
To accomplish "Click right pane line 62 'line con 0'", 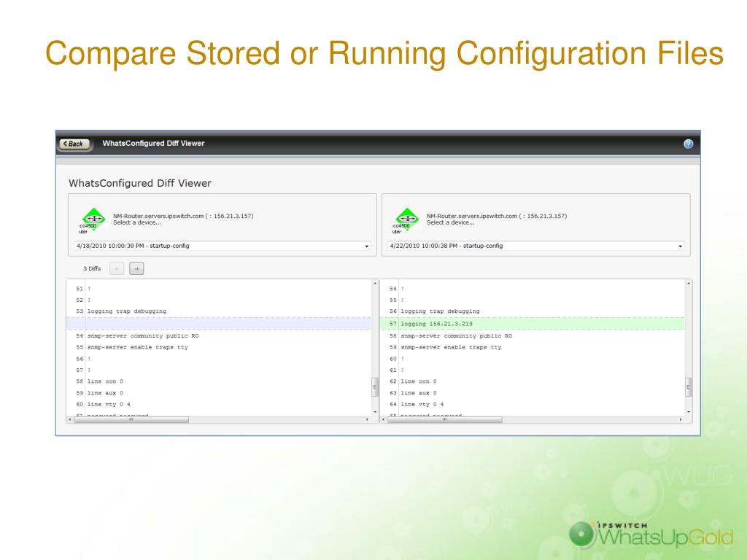I will click(x=419, y=381).
